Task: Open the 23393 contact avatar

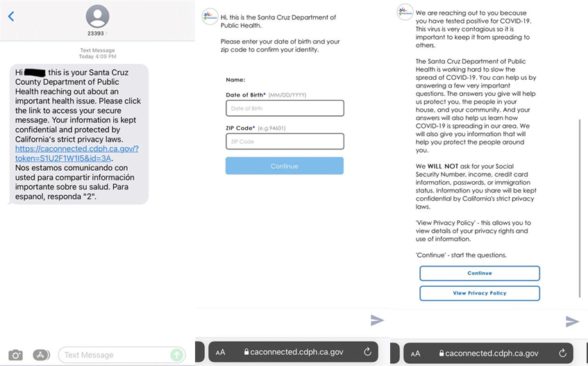Action: tap(97, 16)
